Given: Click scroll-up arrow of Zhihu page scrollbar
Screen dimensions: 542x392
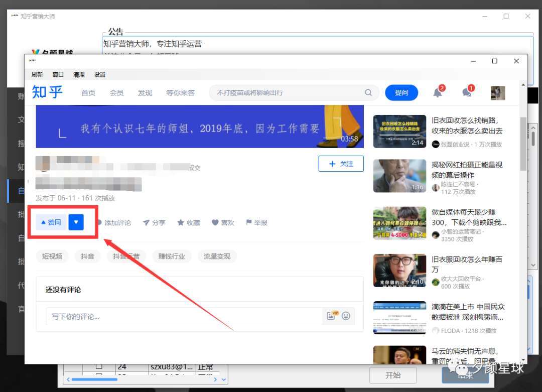Looking at the screenshot, I should click(523, 84).
